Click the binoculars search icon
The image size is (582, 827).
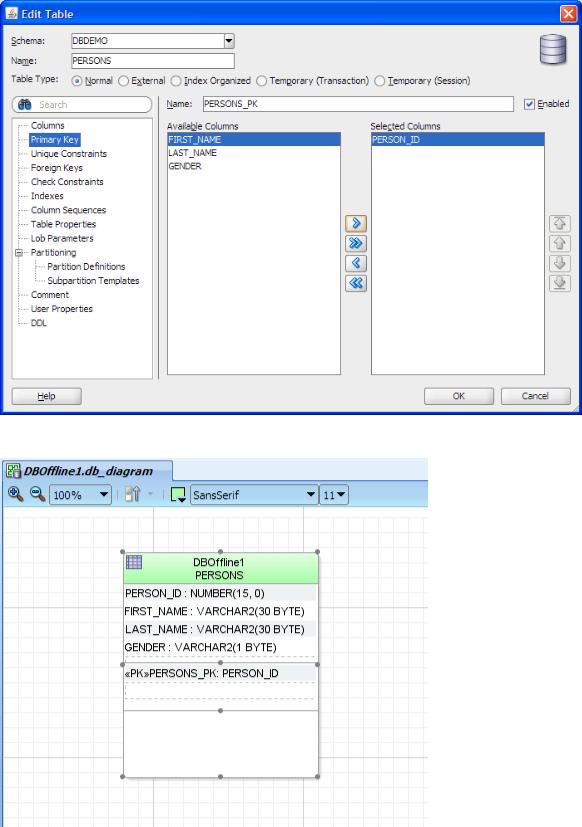click(25, 104)
